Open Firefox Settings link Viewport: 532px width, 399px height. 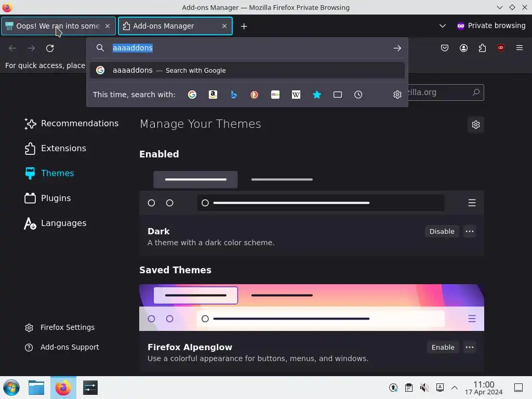tap(60, 327)
